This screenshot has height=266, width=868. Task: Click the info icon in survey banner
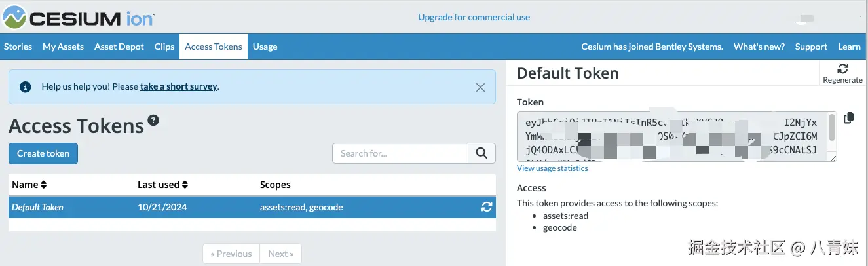26,86
